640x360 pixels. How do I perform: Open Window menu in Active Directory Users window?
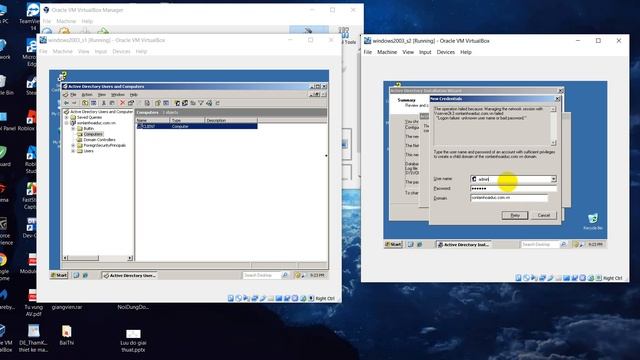tap(118, 95)
